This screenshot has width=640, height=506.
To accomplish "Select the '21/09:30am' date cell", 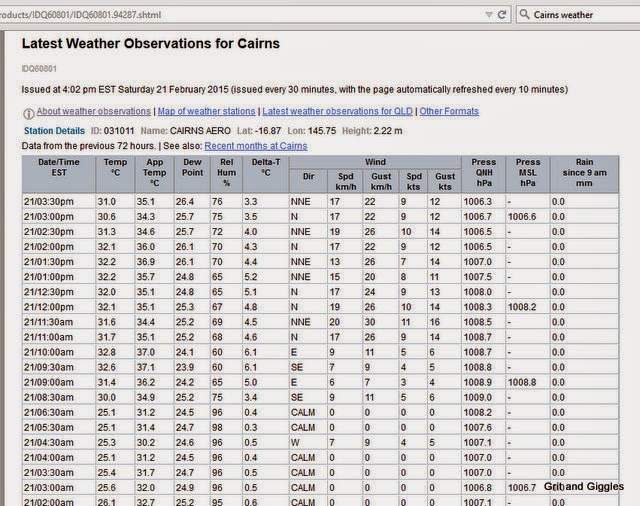I will pos(59,367).
